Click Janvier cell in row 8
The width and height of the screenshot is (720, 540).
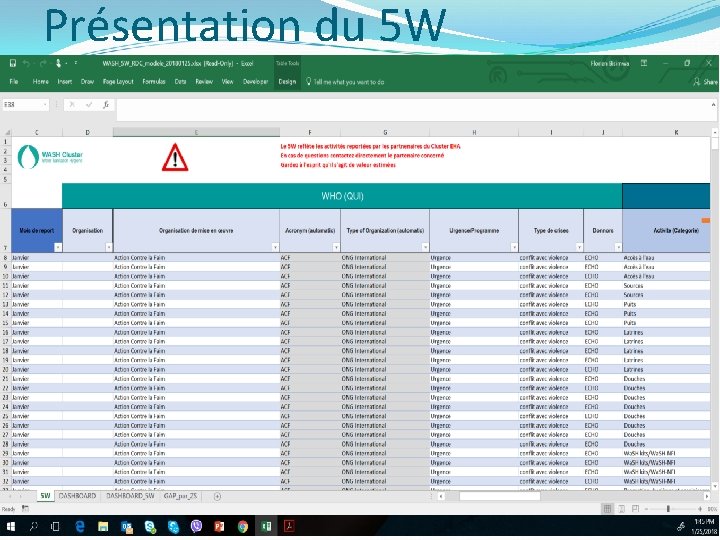coord(37,258)
